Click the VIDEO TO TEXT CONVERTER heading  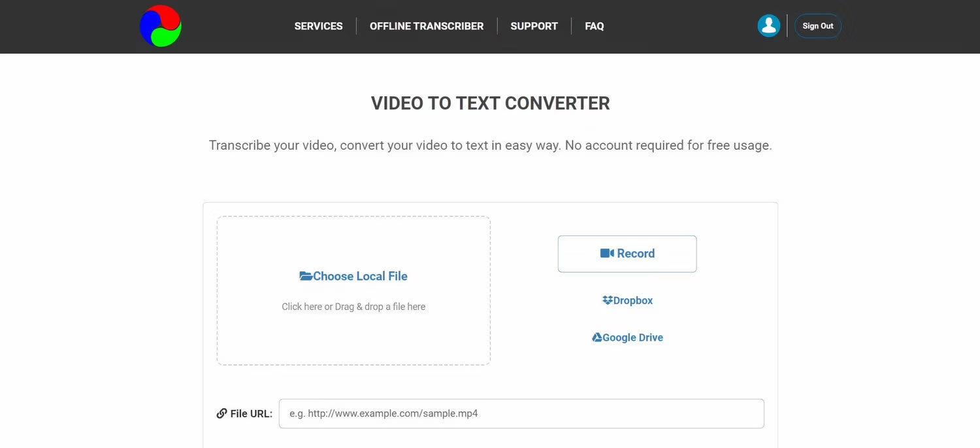490,103
